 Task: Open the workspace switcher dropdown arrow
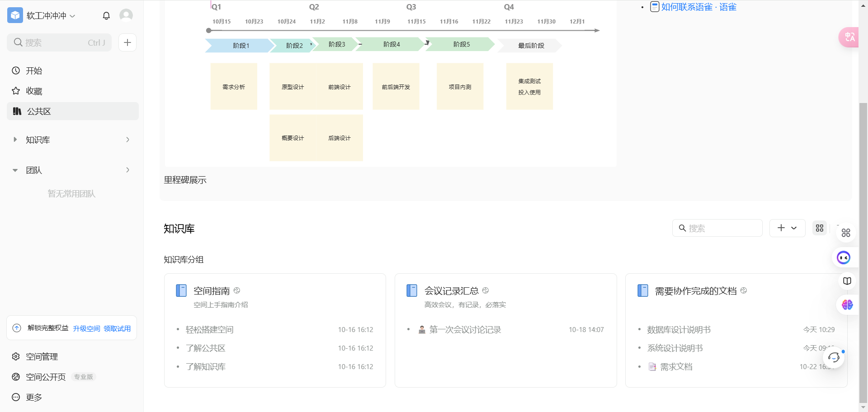point(72,16)
